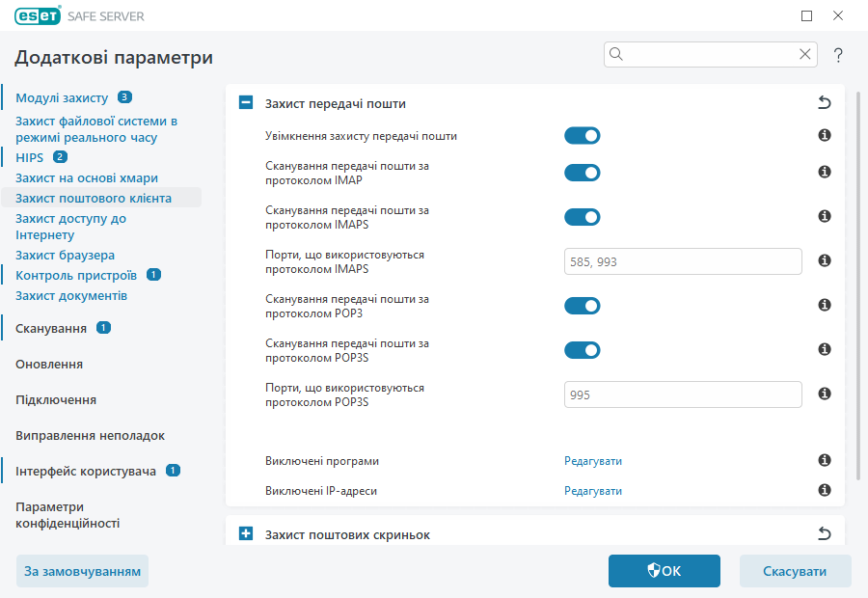868x598 pixels.
Task: Reset Захист поштових скриньок with the revert arrow
Action: coord(825,531)
